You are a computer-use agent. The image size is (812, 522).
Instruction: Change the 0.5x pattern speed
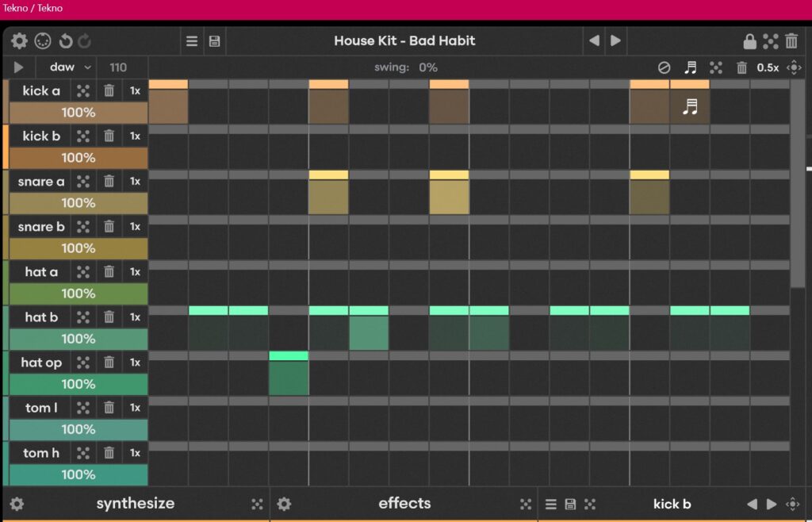coord(768,67)
